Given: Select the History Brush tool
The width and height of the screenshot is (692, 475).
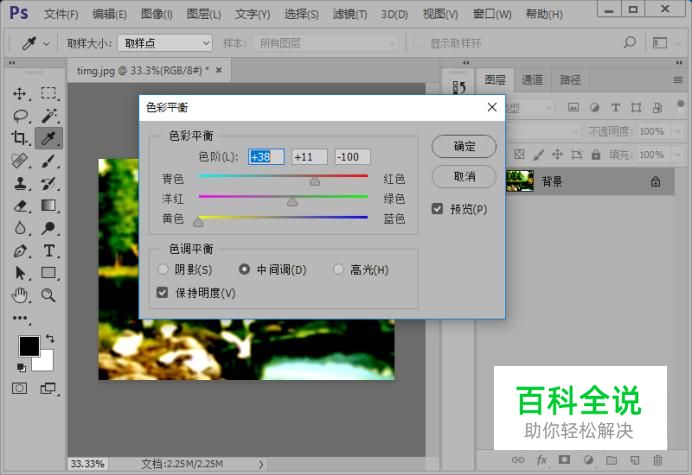Looking at the screenshot, I should pos(49,183).
